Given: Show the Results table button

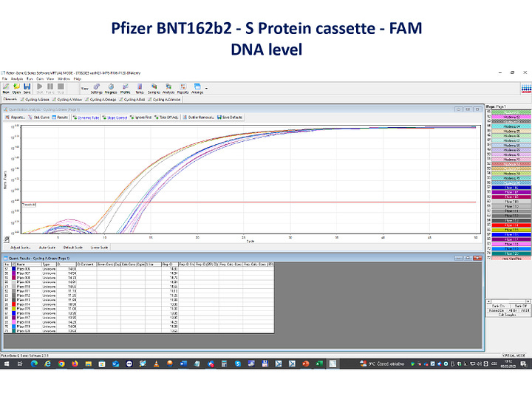Looking at the screenshot, I should 60,117.
